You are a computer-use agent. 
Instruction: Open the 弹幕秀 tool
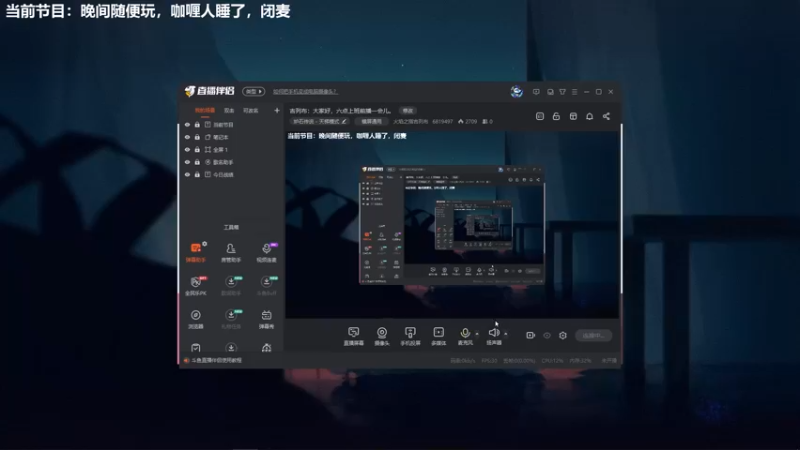266,319
